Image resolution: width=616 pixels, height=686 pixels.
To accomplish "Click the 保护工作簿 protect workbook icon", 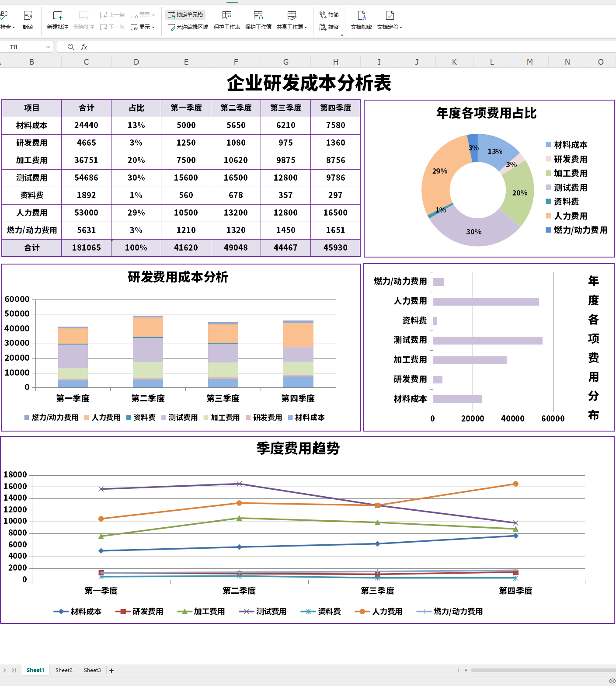I will [x=258, y=16].
